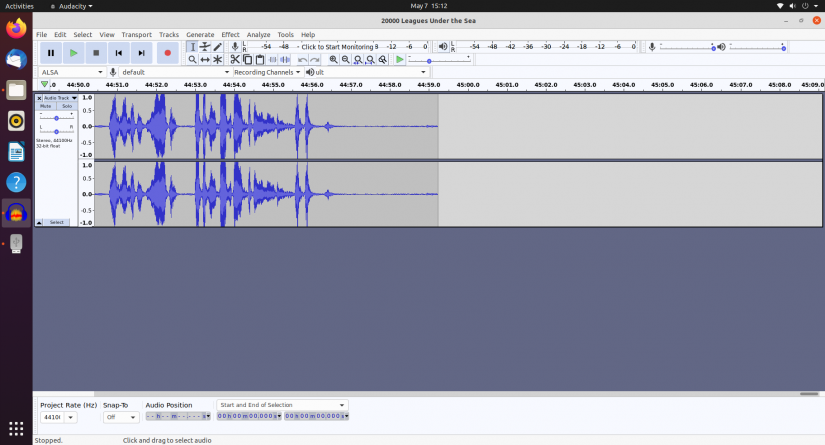
Task: Toggle the Pause button
Action: coord(50,52)
